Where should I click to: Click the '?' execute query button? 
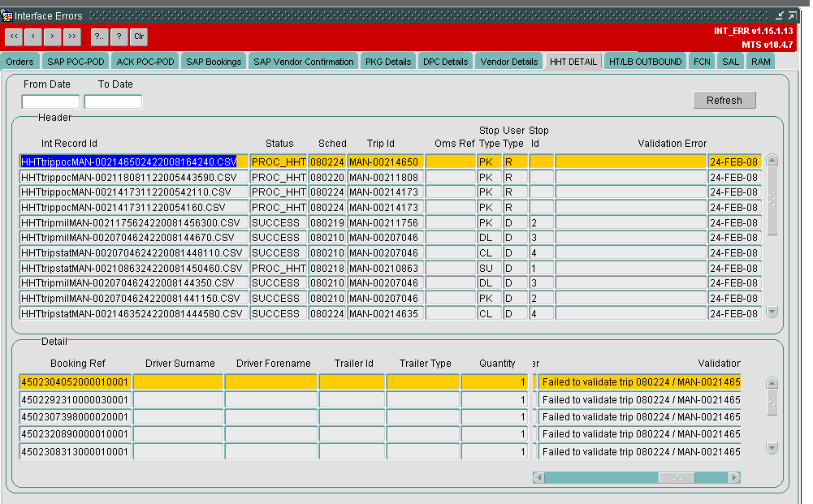(x=119, y=37)
